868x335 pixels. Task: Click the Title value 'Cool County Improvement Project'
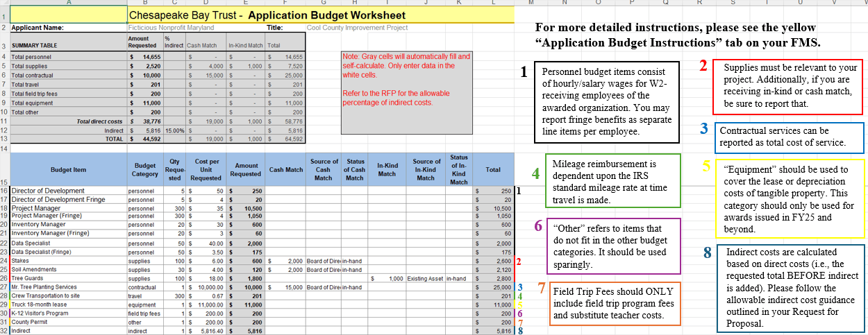[x=357, y=28]
